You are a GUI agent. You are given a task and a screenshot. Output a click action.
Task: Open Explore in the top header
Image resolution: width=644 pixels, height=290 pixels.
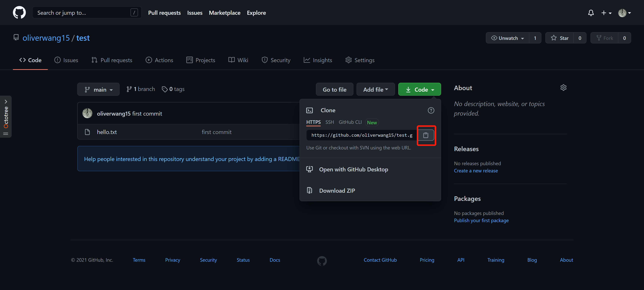(x=256, y=13)
